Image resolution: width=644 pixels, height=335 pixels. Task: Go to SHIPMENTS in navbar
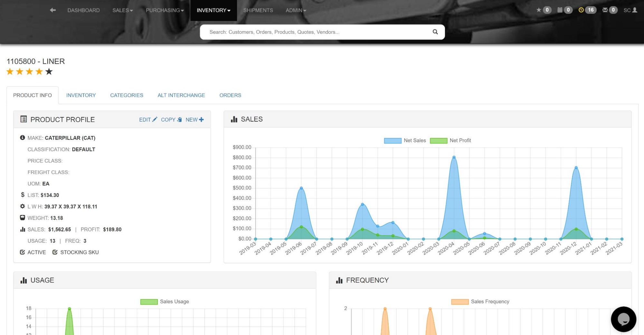pyautogui.click(x=258, y=10)
